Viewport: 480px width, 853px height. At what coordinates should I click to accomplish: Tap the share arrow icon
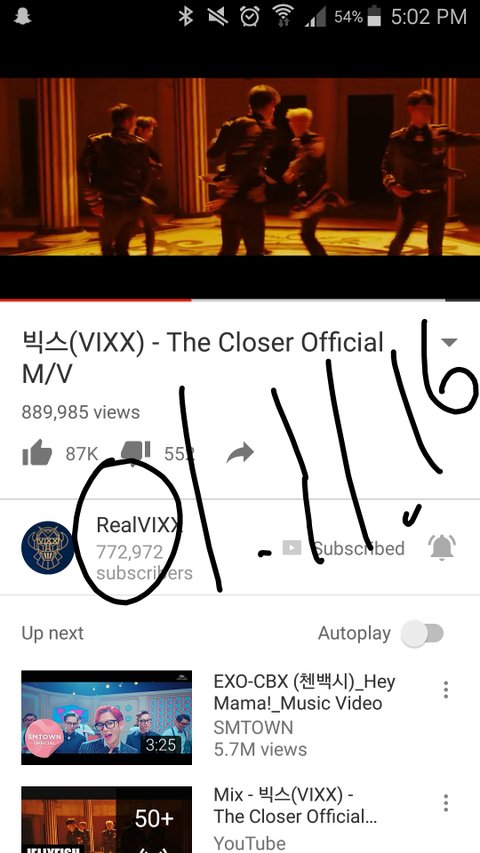(240, 453)
